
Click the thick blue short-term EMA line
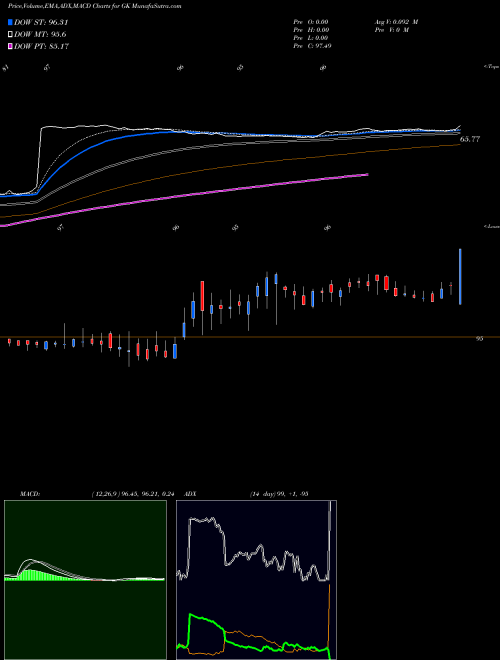105,141
